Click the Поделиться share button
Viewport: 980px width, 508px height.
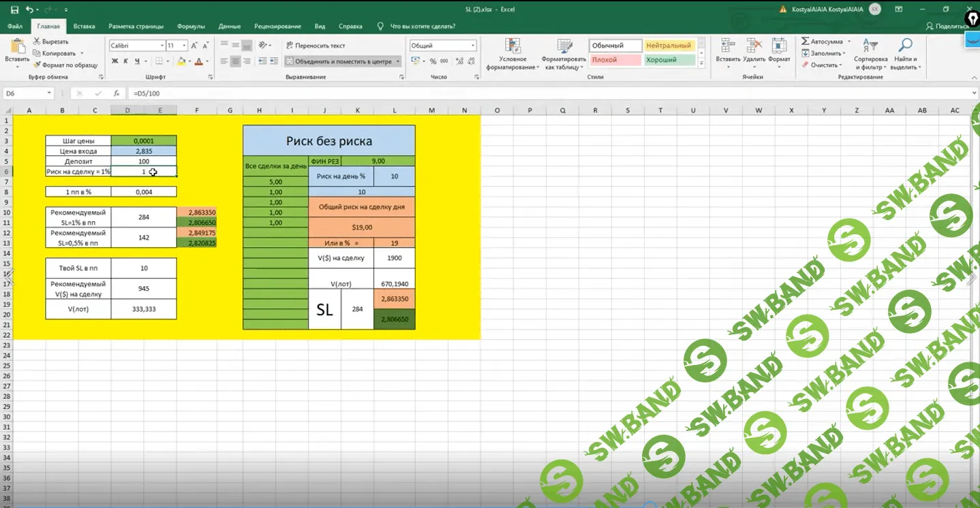(x=948, y=27)
